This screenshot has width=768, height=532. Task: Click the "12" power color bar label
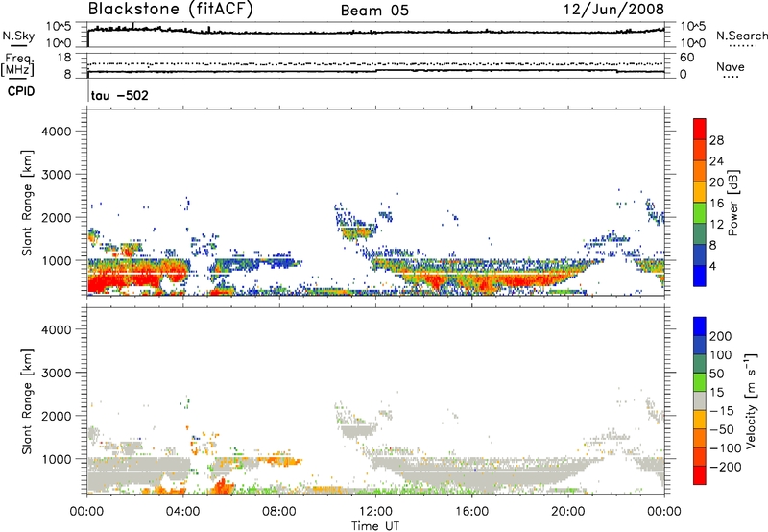pyautogui.click(x=716, y=225)
